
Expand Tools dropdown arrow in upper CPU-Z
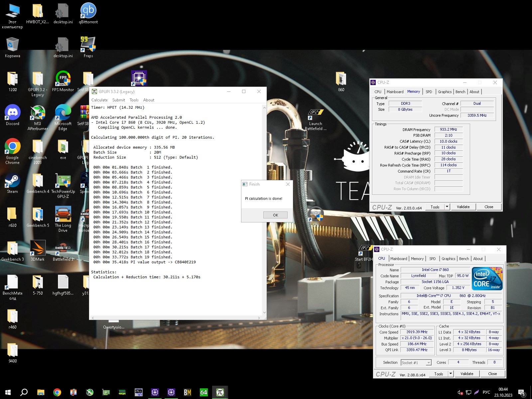(447, 207)
